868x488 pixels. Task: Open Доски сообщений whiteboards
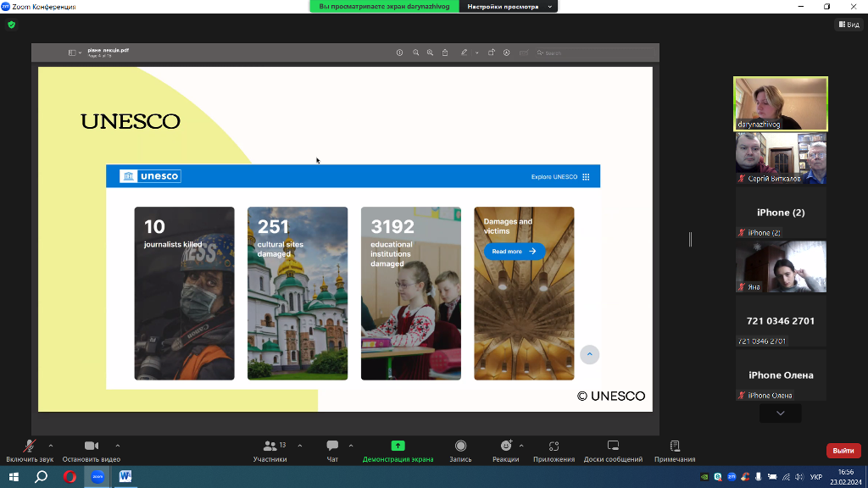[613, 451]
